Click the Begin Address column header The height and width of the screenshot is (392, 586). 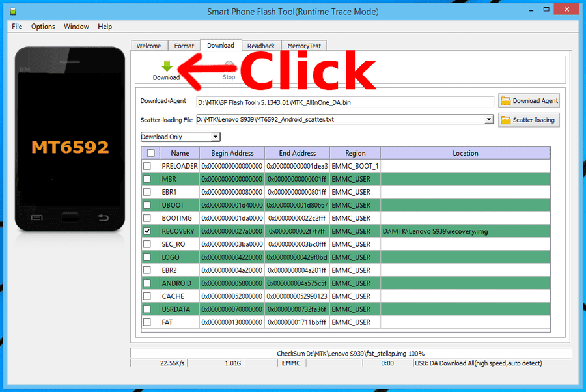click(232, 153)
